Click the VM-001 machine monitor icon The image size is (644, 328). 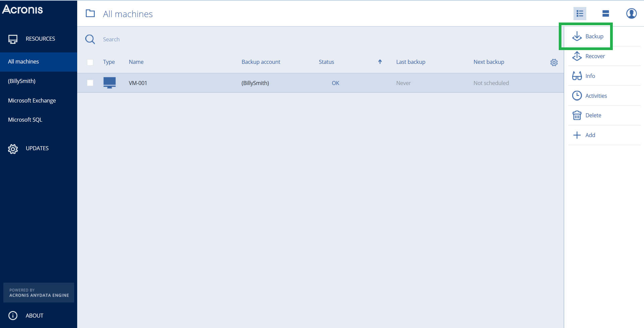(x=109, y=83)
